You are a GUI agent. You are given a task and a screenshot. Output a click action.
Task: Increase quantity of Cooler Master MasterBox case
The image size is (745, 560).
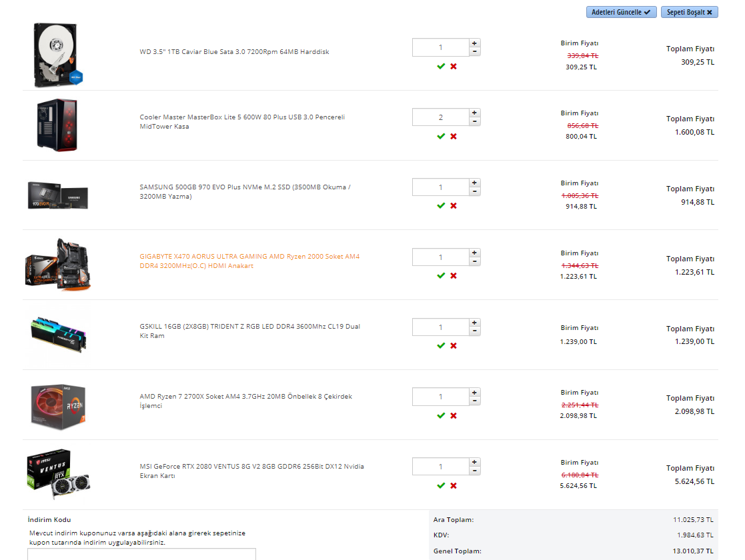pyautogui.click(x=474, y=113)
